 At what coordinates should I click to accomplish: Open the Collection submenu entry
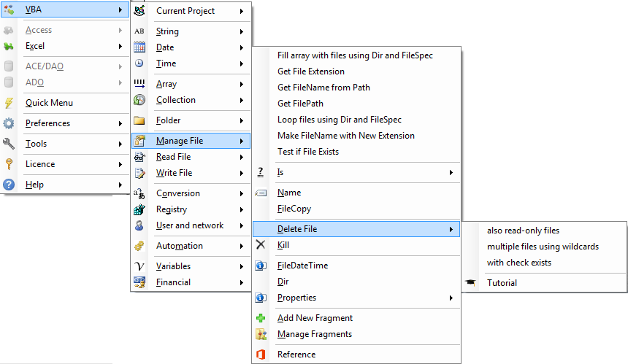coord(191,100)
